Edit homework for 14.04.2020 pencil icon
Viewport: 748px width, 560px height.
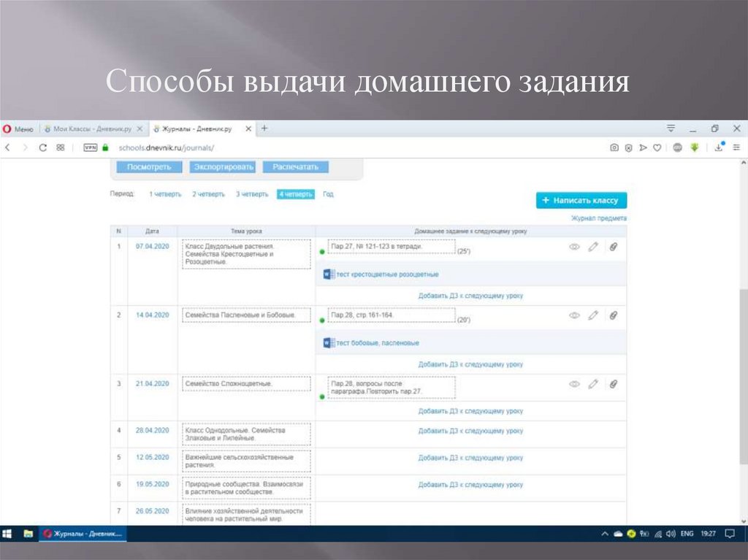[x=593, y=315]
